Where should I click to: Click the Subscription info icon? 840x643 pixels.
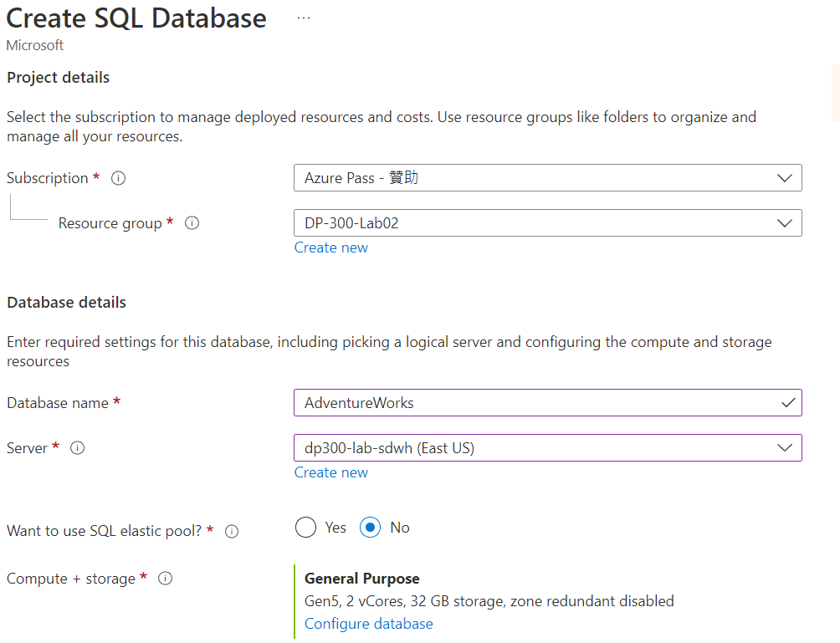click(x=118, y=178)
